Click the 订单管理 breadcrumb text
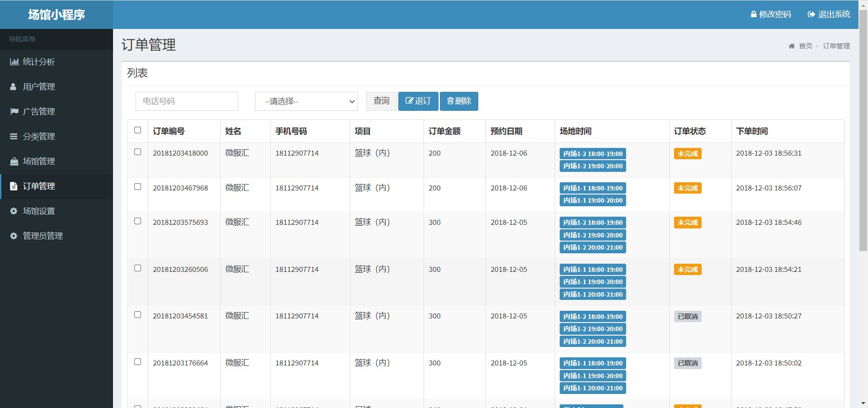This screenshot has height=408, width=868. click(836, 46)
